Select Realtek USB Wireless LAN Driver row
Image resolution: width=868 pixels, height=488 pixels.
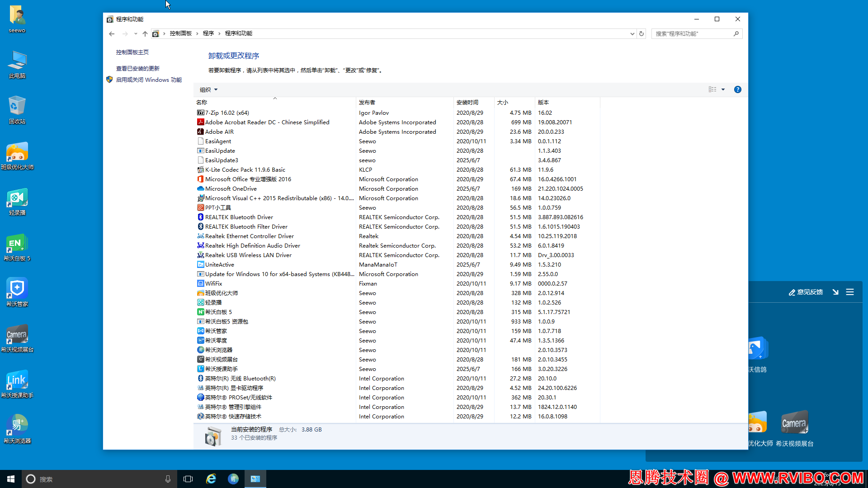tap(398, 255)
